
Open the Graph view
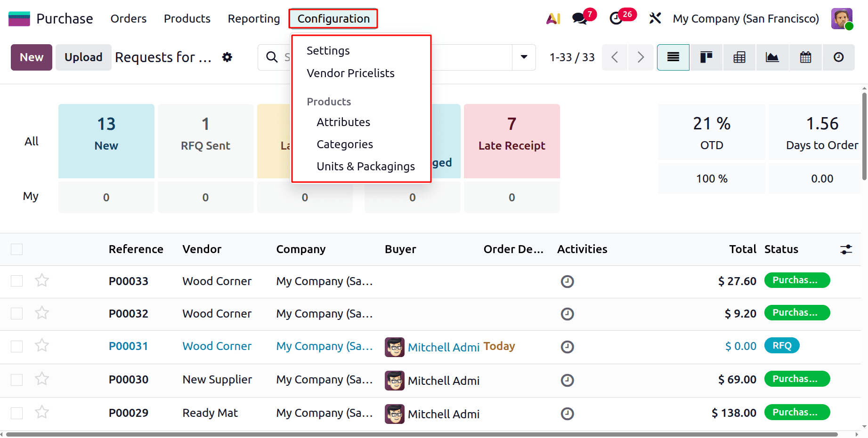(x=772, y=57)
